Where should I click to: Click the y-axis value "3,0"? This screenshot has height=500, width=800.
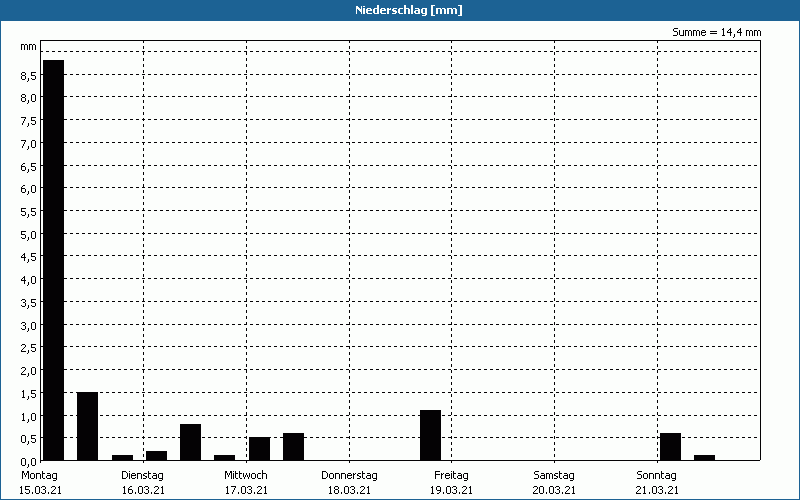29,325
